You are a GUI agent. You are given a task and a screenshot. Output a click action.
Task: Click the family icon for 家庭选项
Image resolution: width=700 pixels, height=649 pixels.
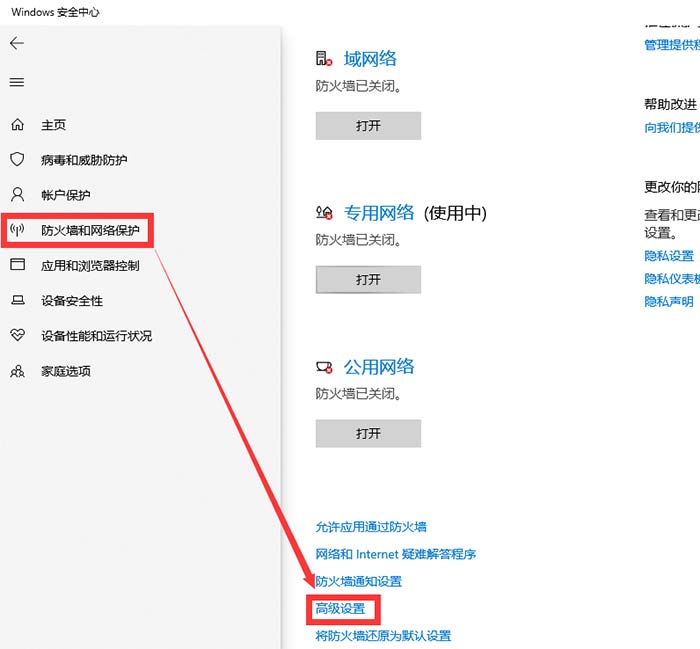[x=17, y=370]
